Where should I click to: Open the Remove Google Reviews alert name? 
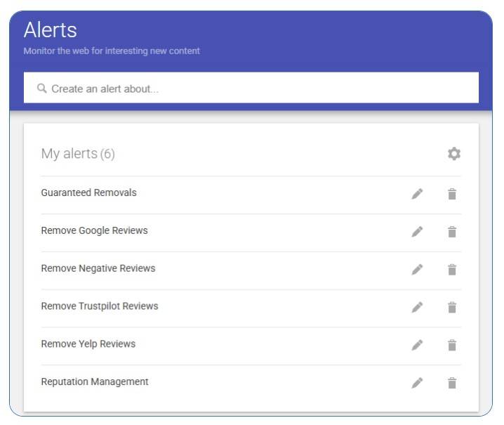[x=94, y=230]
